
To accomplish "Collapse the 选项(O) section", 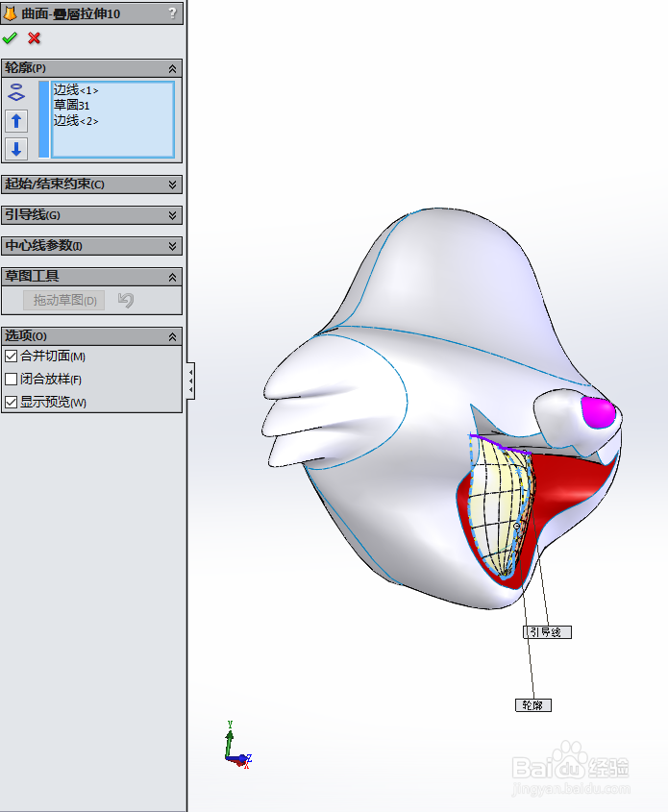I will click(x=172, y=336).
